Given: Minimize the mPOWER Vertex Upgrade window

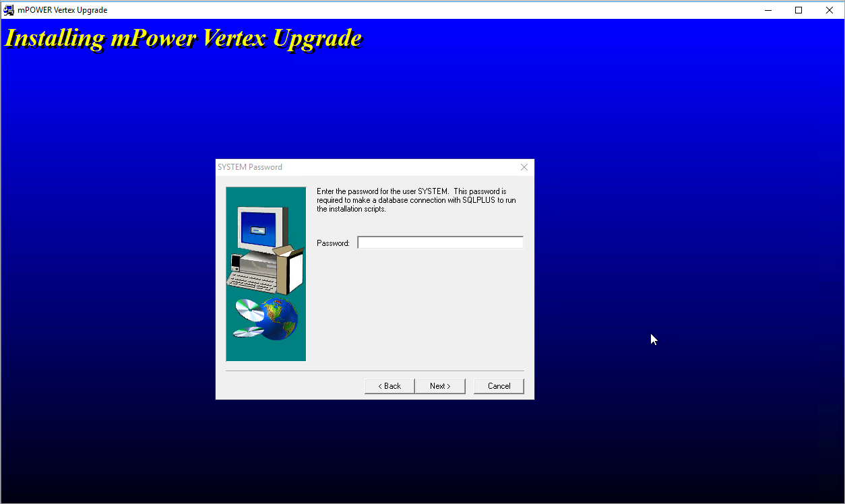Looking at the screenshot, I should (768, 10).
